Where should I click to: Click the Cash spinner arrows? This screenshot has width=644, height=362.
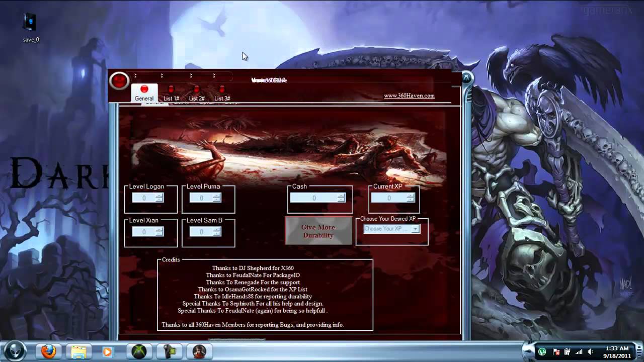(x=342, y=198)
